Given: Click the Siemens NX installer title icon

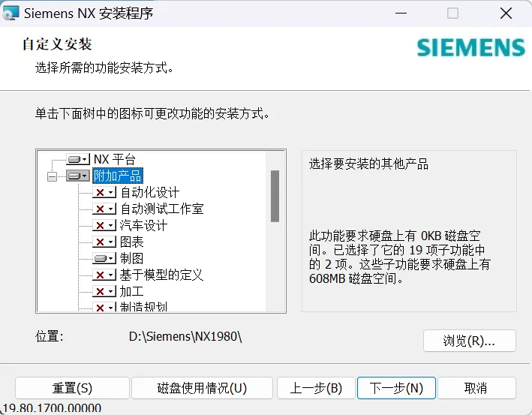Looking at the screenshot, I should point(11,14).
